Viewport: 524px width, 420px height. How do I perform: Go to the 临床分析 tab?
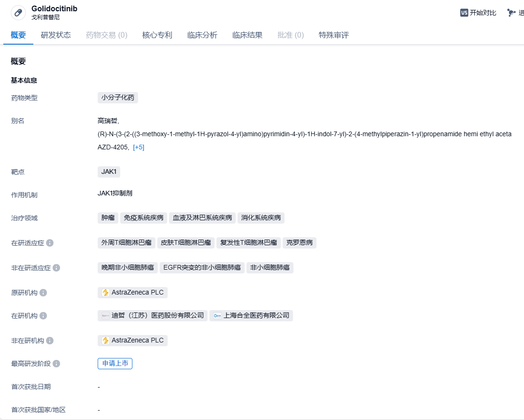pyautogui.click(x=202, y=35)
